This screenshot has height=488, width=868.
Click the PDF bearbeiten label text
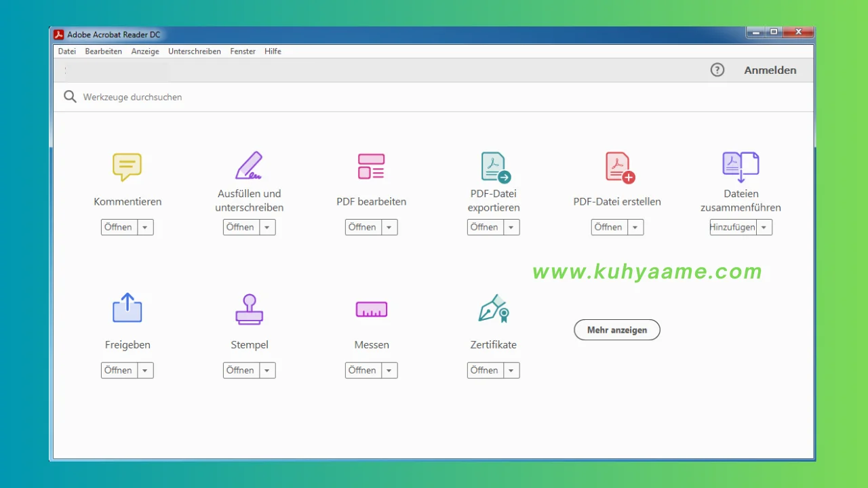click(372, 201)
